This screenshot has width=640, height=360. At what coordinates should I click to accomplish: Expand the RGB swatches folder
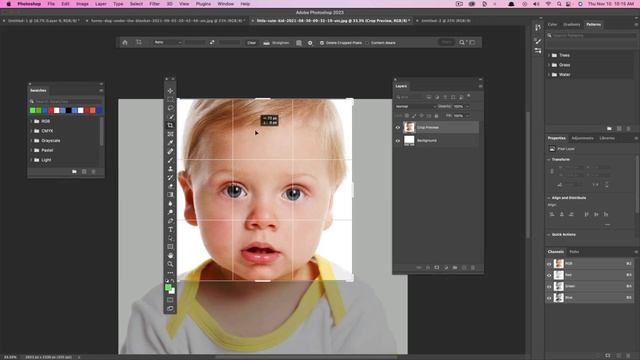pos(31,121)
